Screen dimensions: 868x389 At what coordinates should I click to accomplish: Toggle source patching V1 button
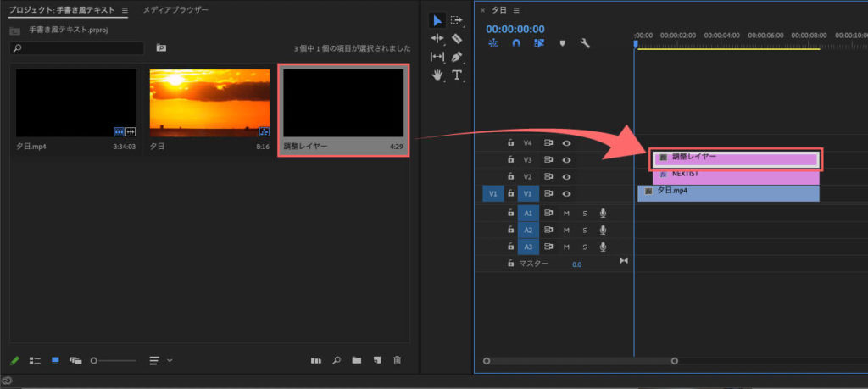coord(493,194)
